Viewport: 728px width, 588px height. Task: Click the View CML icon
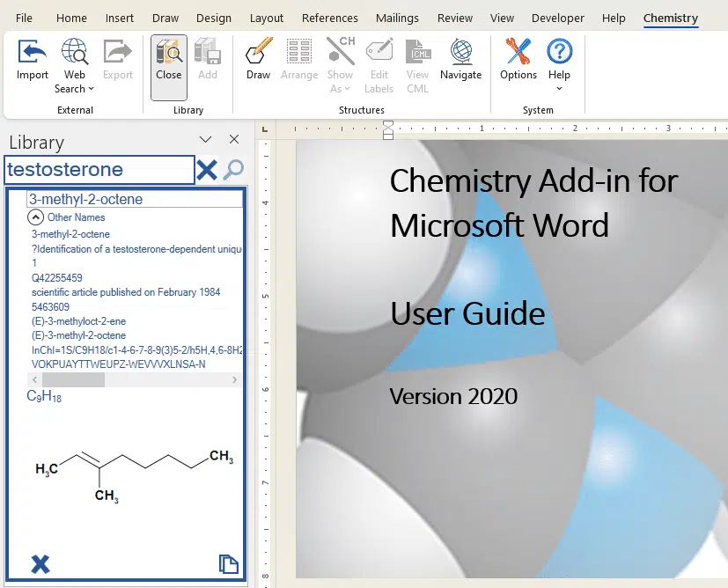point(418,51)
